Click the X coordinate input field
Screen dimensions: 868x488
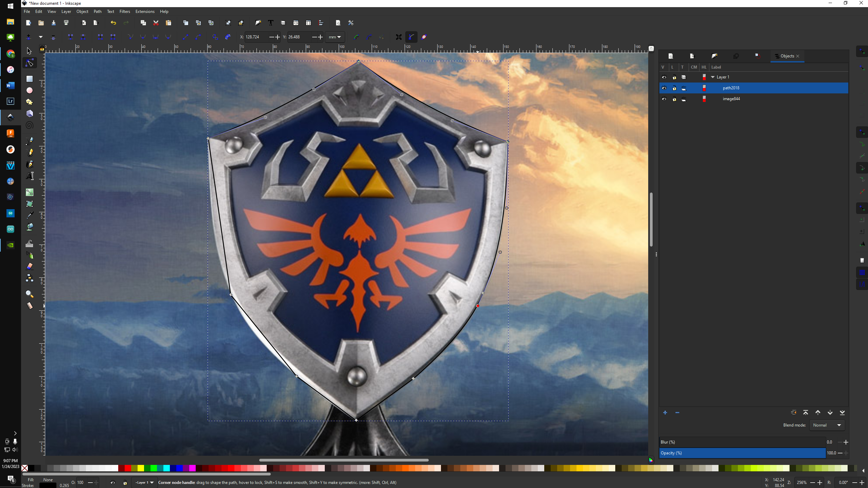click(x=256, y=37)
